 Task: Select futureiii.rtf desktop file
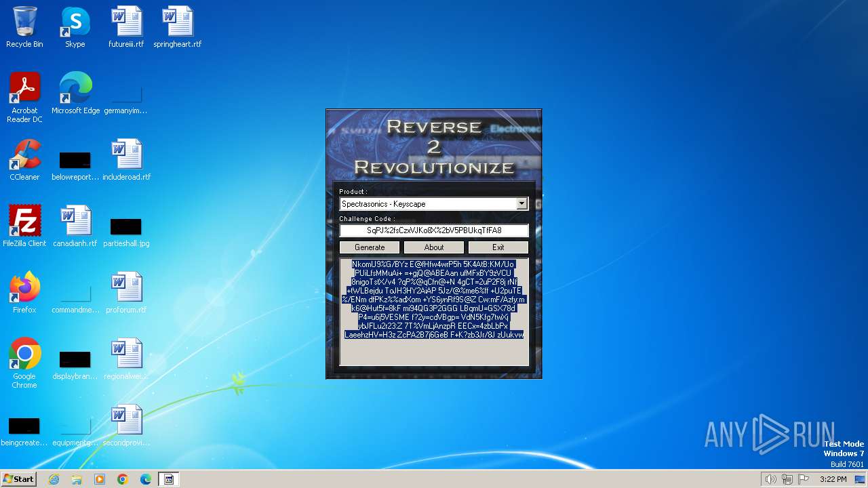pos(126,27)
